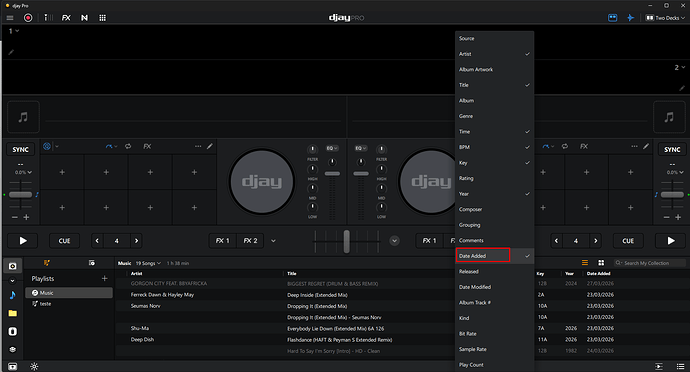Expand the chevron next to FX 2

273,241
